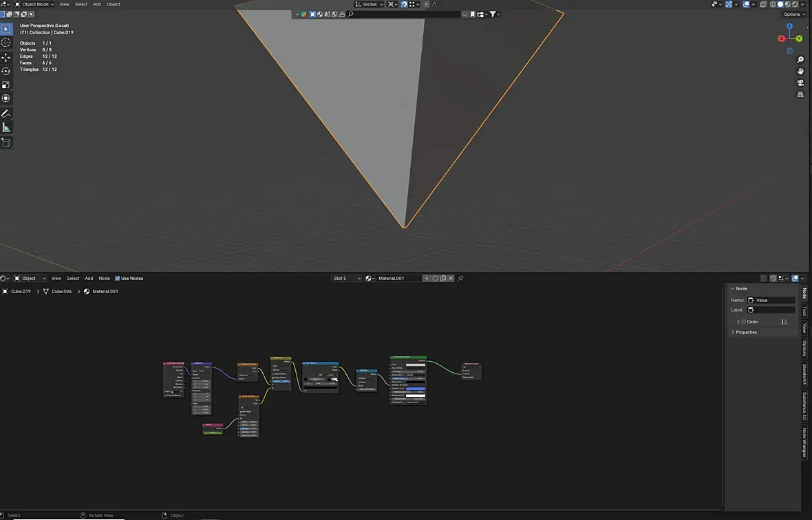Open the viewport Select menu
The image size is (812, 520).
(x=81, y=4)
